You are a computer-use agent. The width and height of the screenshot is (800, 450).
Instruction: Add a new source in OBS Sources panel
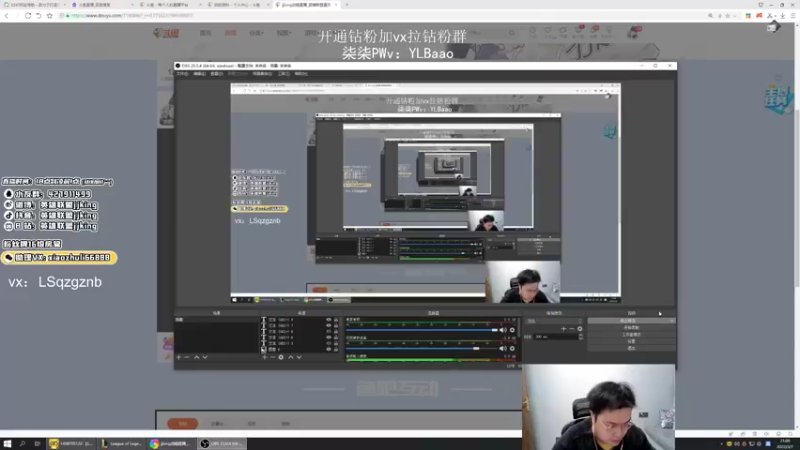tap(264, 357)
